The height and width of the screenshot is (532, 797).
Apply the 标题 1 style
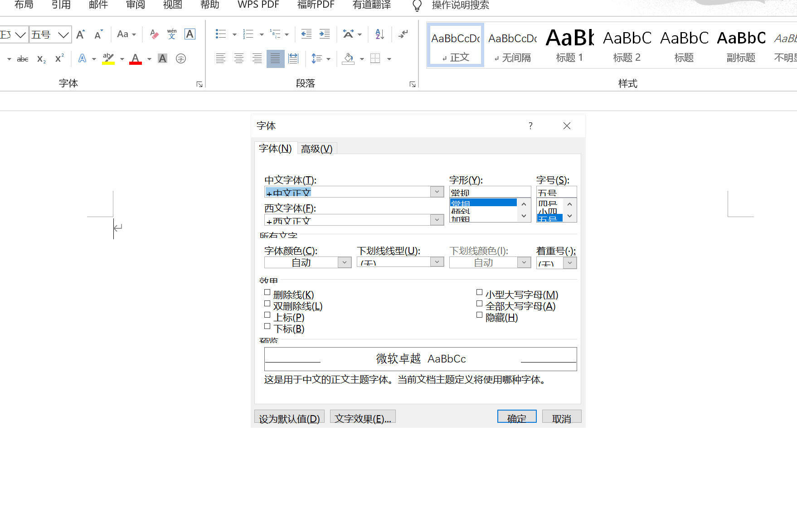coord(569,45)
